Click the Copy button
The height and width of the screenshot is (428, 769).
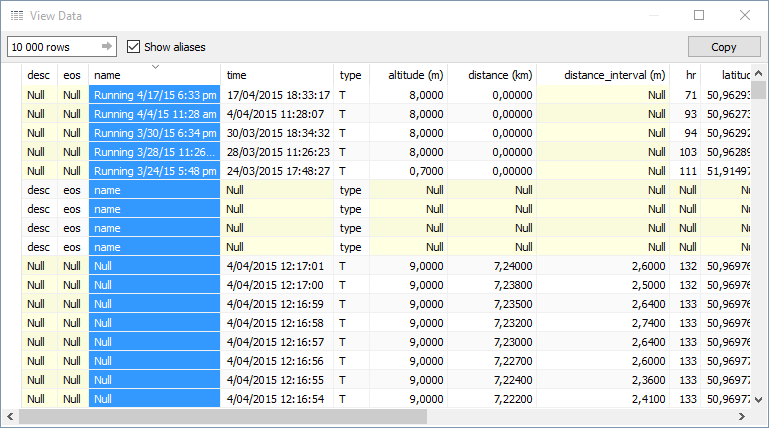(x=724, y=47)
